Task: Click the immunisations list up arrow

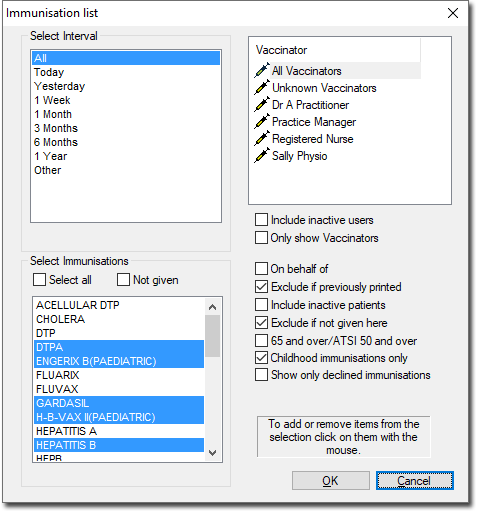Action: (212, 307)
